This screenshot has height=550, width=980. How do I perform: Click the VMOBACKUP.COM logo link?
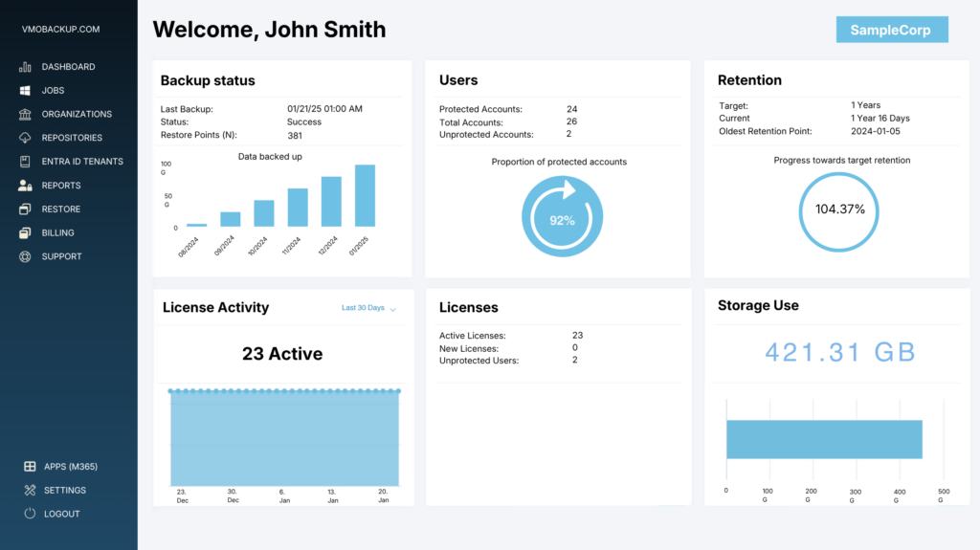tap(61, 30)
